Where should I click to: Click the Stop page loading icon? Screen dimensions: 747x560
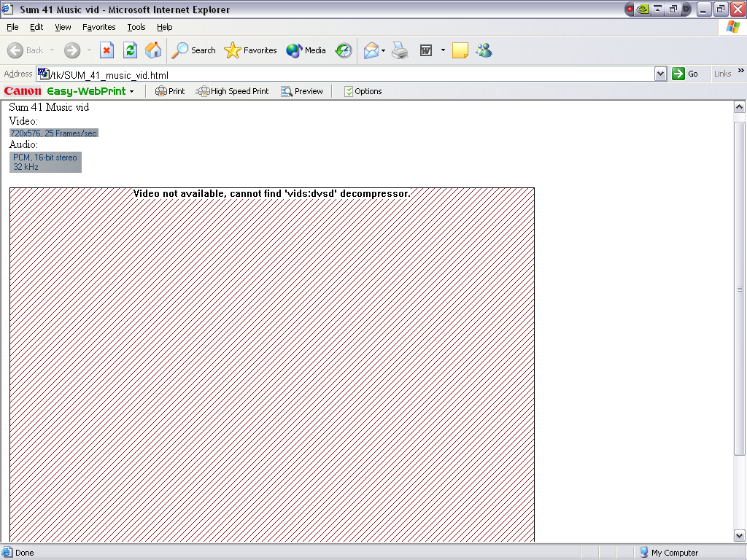coord(107,50)
